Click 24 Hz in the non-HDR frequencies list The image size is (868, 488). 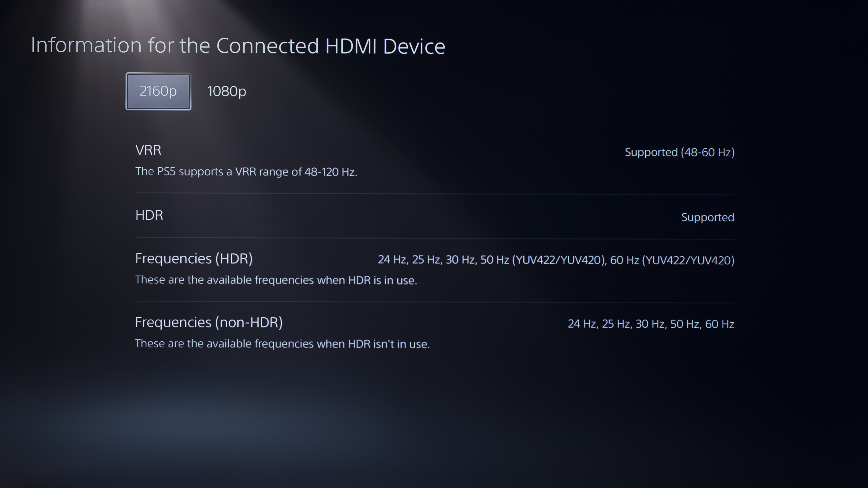click(x=582, y=324)
